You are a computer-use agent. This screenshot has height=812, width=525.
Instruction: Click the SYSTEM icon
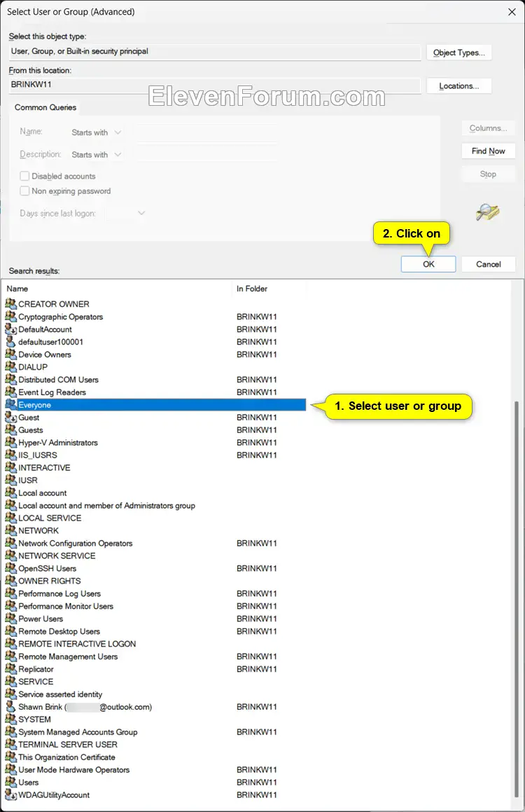(11, 720)
